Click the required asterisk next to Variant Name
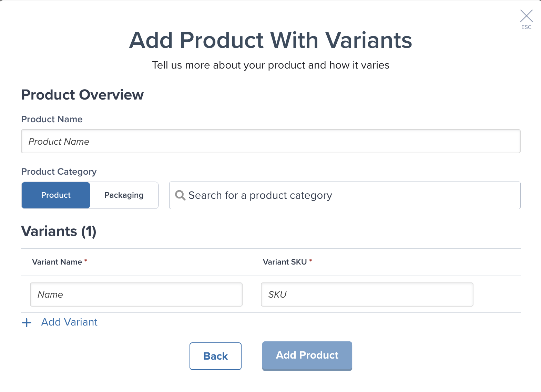 pyautogui.click(x=85, y=261)
